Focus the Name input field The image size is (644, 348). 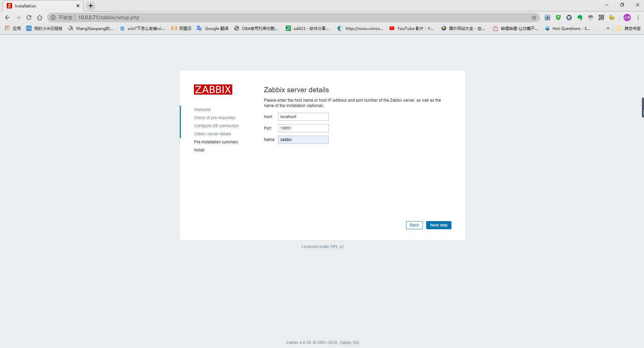pyautogui.click(x=303, y=140)
